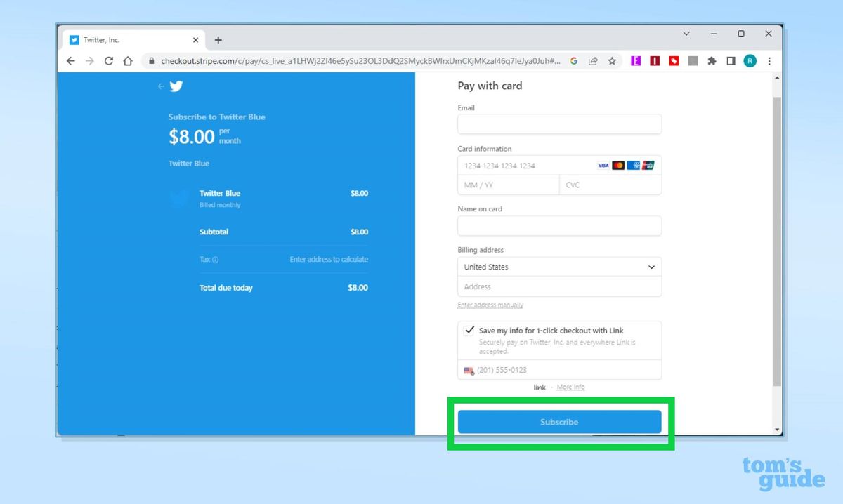Click the US flag icon on the phone field

click(x=469, y=370)
